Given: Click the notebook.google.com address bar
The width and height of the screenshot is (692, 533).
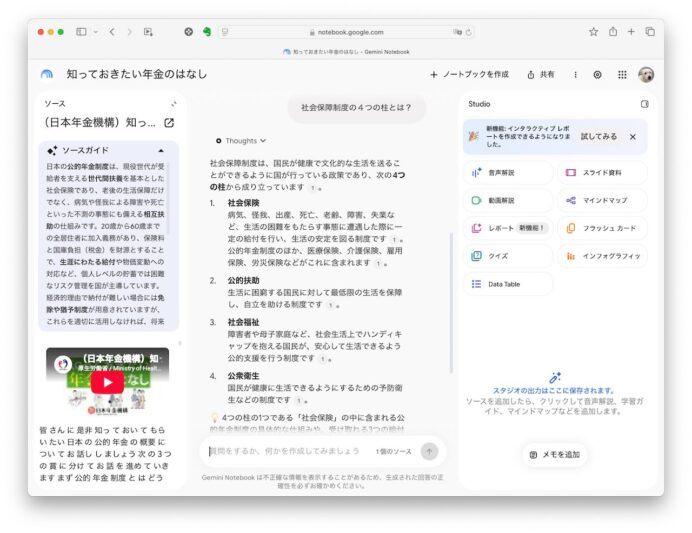Looking at the screenshot, I should coord(346,32).
